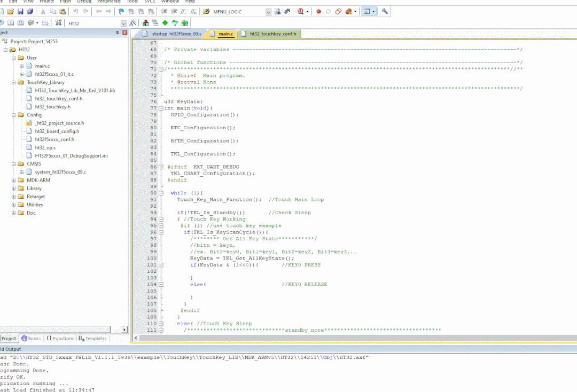Insert a bookmark with the flag icon
577x392 pixels.
(x=121, y=12)
